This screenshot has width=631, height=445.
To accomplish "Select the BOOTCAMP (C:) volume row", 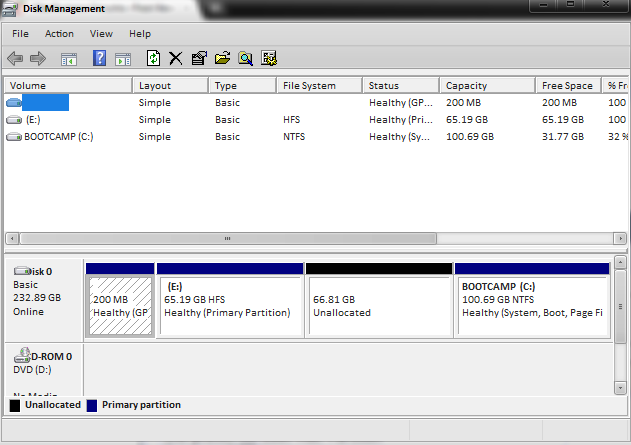I will pyautogui.click(x=316, y=137).
